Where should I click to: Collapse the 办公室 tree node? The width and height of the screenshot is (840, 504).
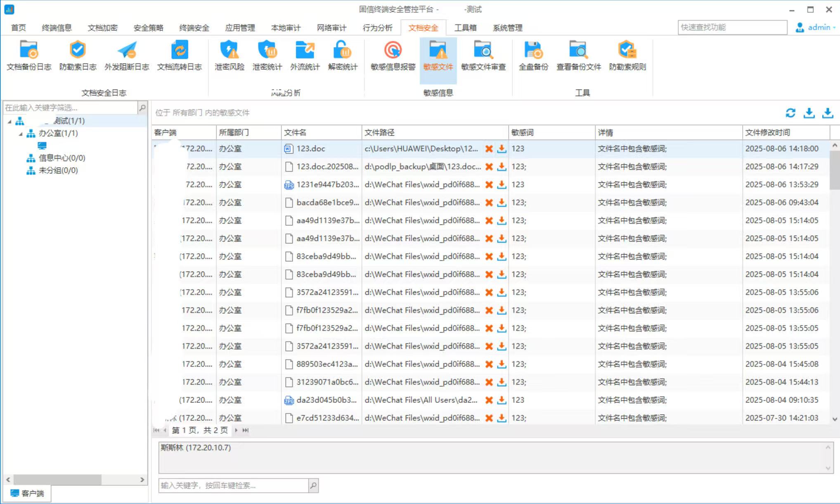tap(20, 134)
